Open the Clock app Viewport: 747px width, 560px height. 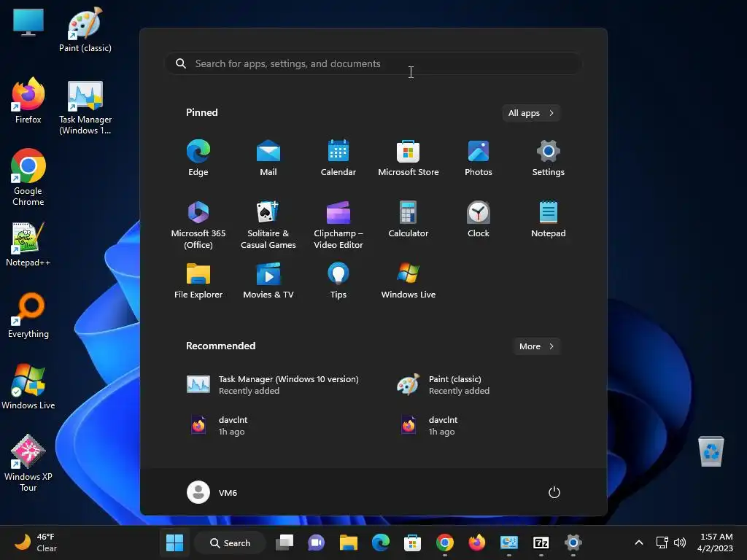[x=479, y=219]
